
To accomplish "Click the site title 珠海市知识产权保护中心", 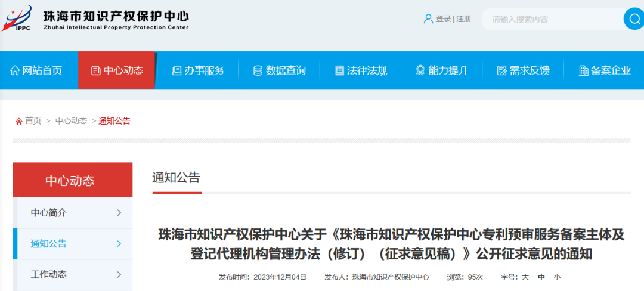I will coord(116,17).
